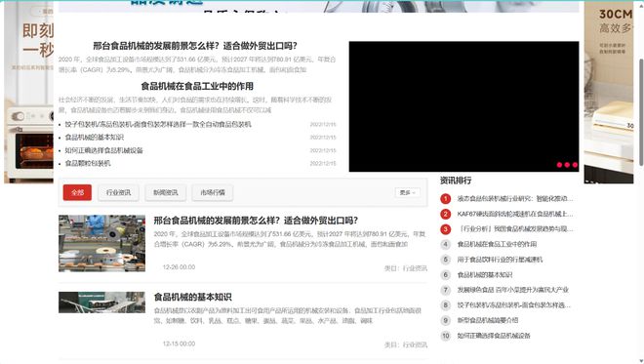The image size is (644, 364).
Task: Click the food production line article thumbnail
Action: coord(101,243)
